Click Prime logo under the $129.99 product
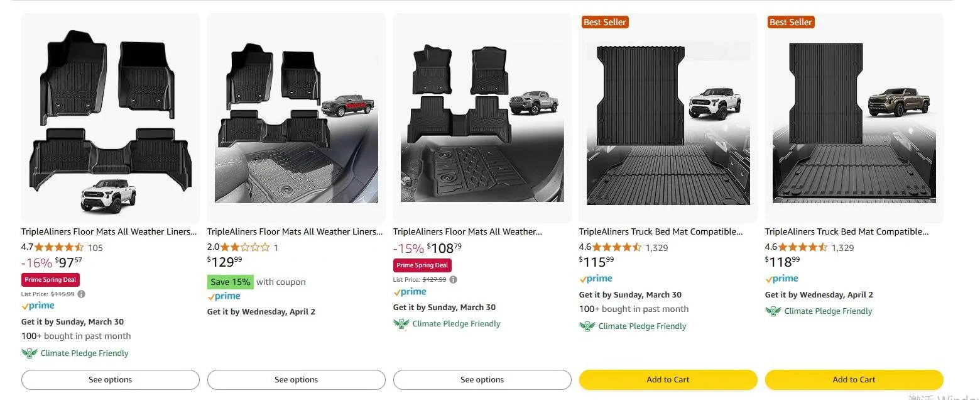This screenshot has width=980, height=400. [224, 296]
